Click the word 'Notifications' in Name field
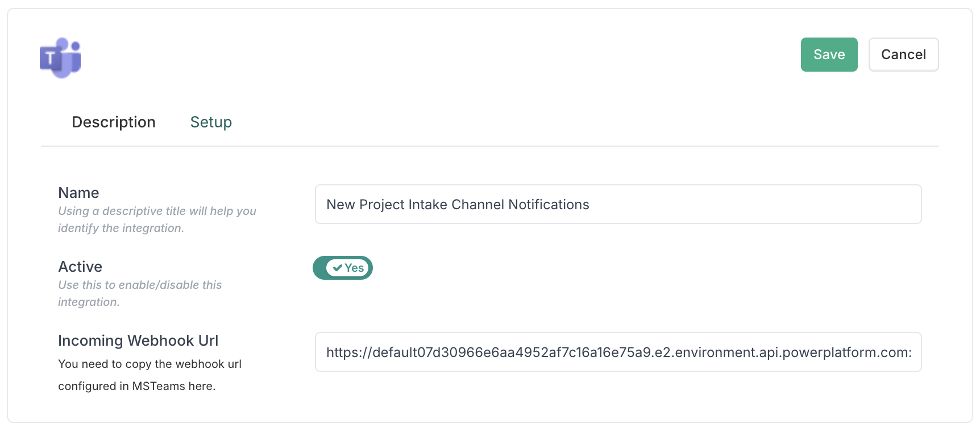This screenshot has height=431, width=980. point(549,205)
